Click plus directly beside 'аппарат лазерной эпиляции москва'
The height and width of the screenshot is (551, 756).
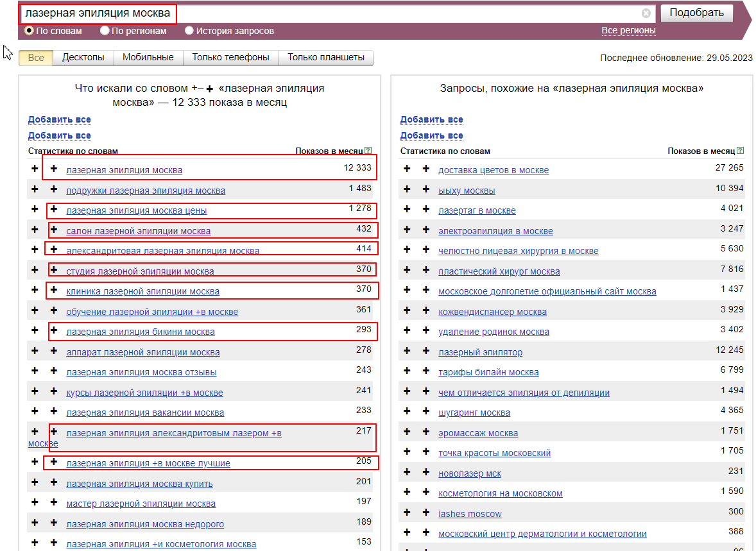point(54,351)
